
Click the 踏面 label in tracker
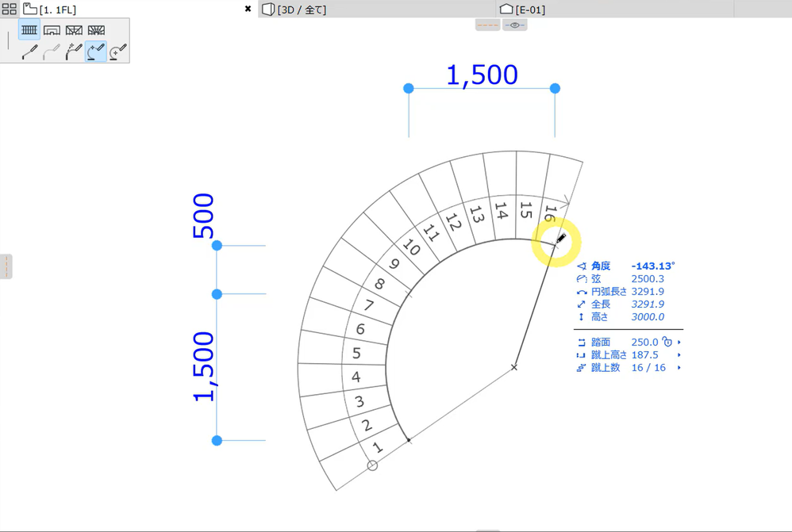pyautogui.click(x=601, y=343)
